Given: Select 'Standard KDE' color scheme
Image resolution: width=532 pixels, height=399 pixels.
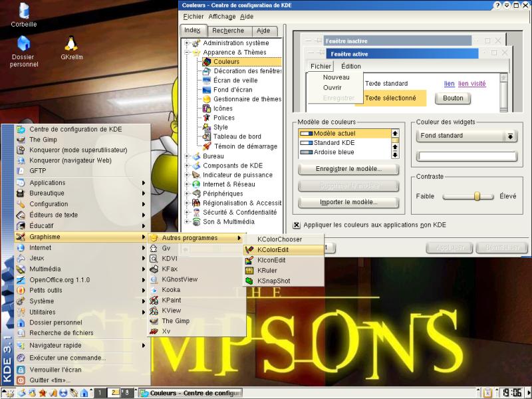Looking at the screenshot, I should pyautogui.click(x=344, y=143).
